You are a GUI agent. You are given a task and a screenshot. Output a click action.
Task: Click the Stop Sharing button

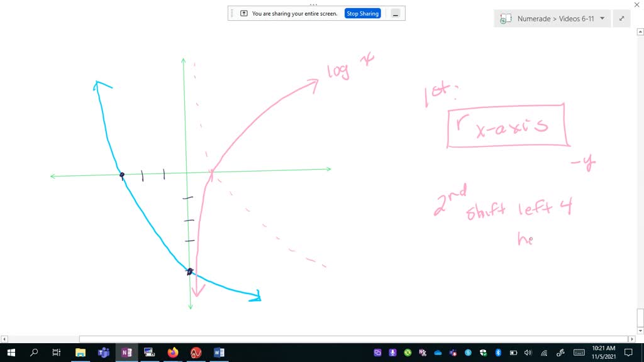(x=362, y=13)
